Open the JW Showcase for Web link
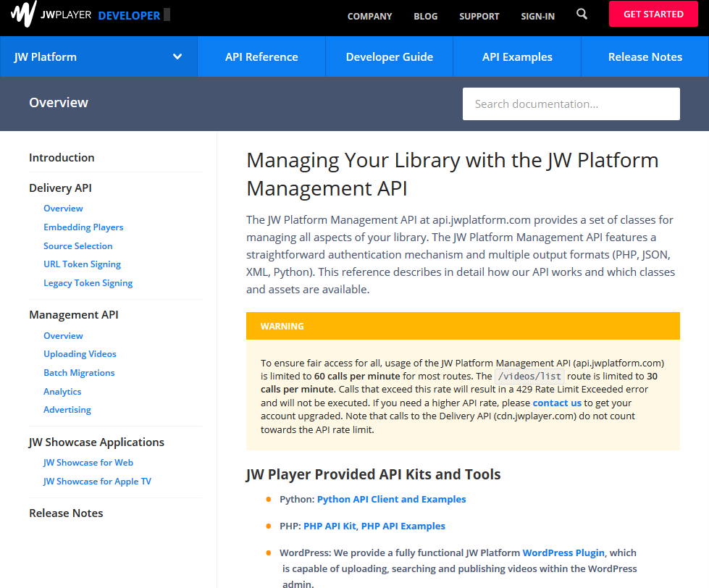The image size is (709, 588). 88,462
